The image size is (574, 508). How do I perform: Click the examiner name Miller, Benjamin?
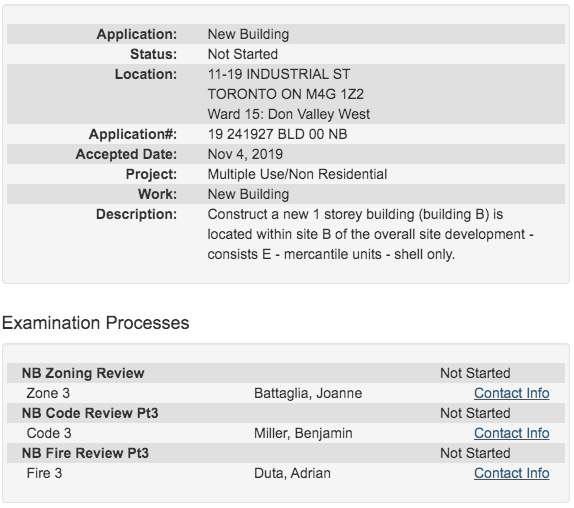[x=303, y=433]
